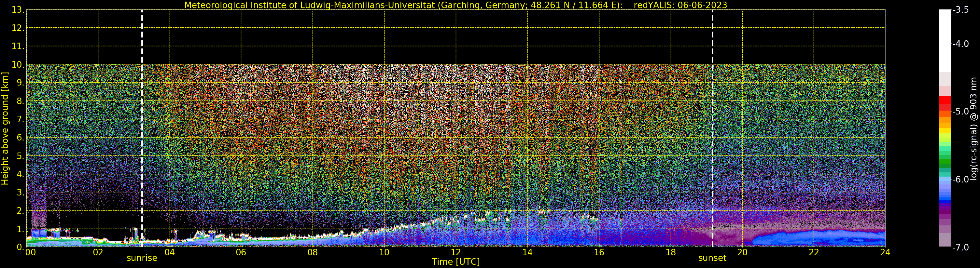Click the time axis tick label 08
This screenshot has width=980, height=268.
tap(313, 252)
